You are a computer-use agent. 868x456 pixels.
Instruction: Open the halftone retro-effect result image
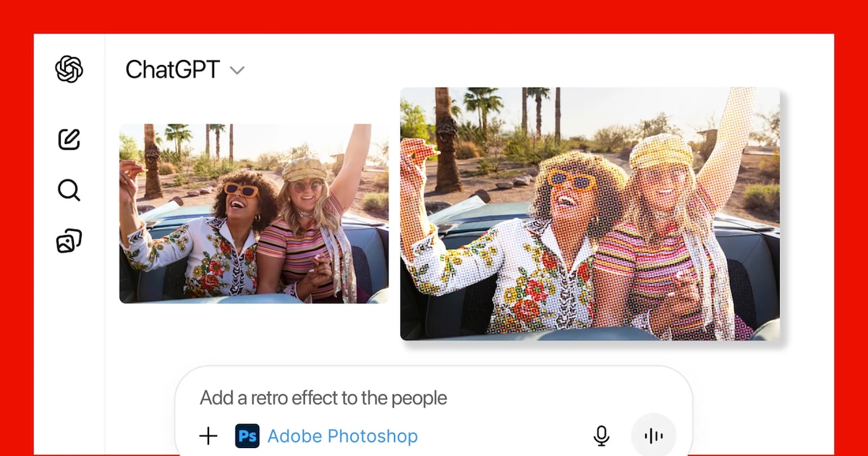coord(590,214)
